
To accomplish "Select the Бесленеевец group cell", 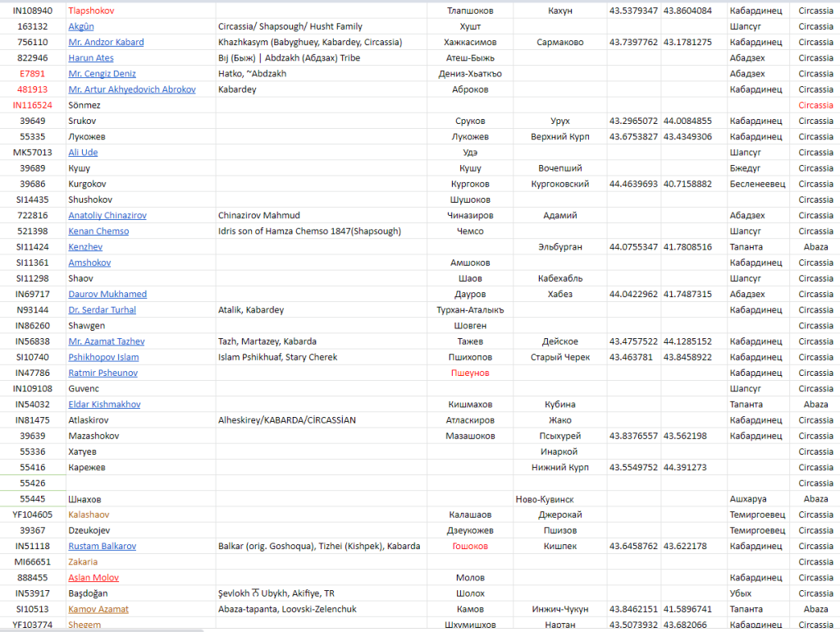I will click(x=757, y=184).
